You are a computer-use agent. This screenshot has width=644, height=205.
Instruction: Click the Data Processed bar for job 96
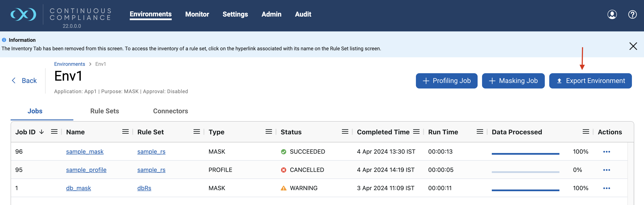point(525,153)
